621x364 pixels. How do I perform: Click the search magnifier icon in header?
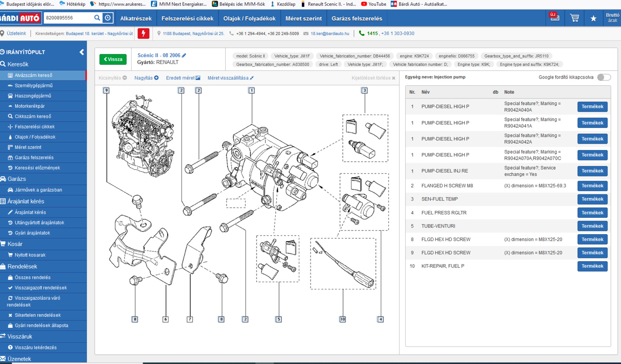click(x=97, y=18)
